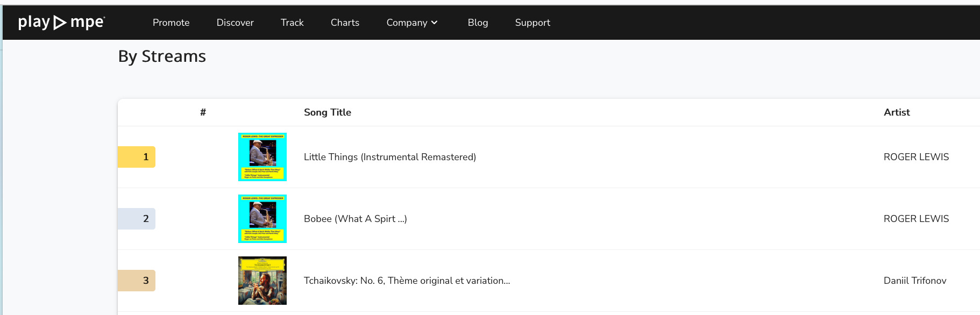Open the Blog page

click(x=478, y=23)
